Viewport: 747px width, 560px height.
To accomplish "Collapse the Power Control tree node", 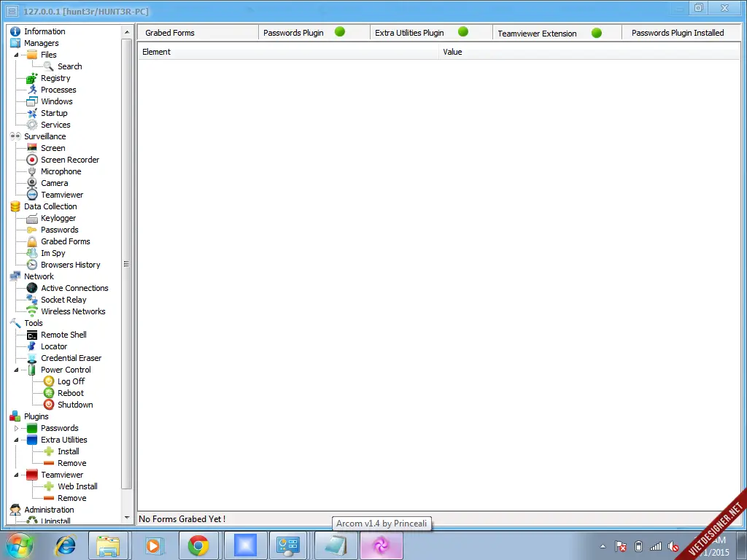I will pos(16,370).
